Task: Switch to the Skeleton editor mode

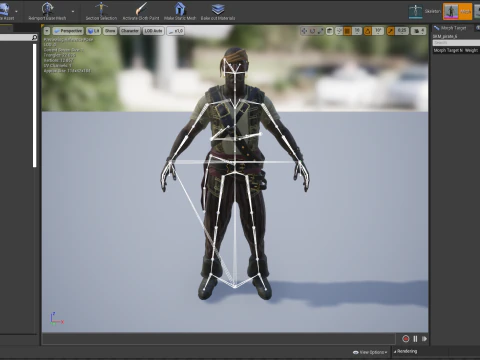Action: point(425,11)
